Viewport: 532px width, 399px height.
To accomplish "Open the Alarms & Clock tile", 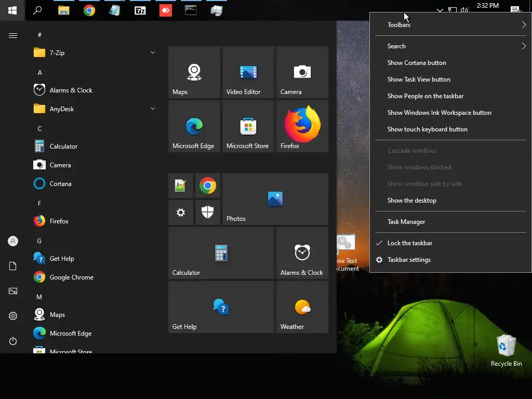I will [302, 253].
